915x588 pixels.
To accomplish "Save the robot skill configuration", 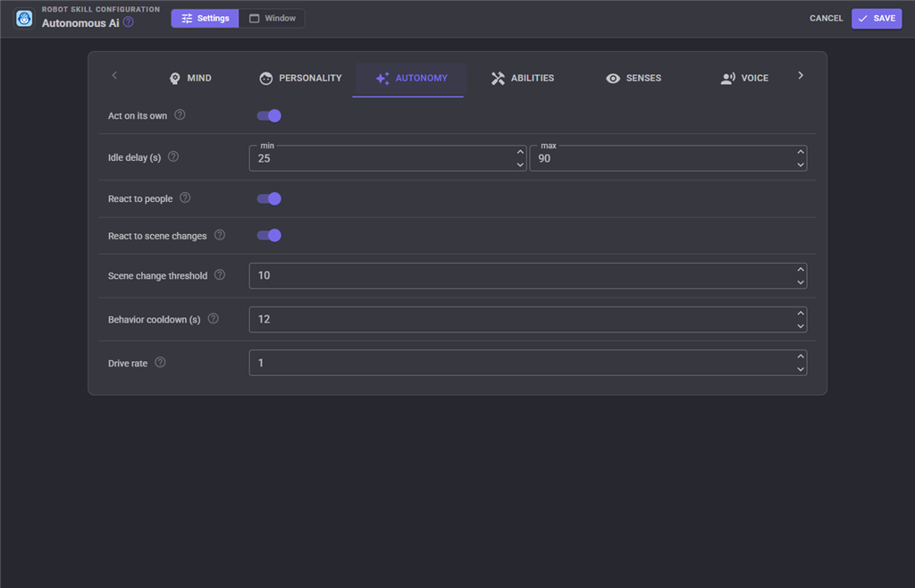I will pyautogui.click(x=877, y=19).
